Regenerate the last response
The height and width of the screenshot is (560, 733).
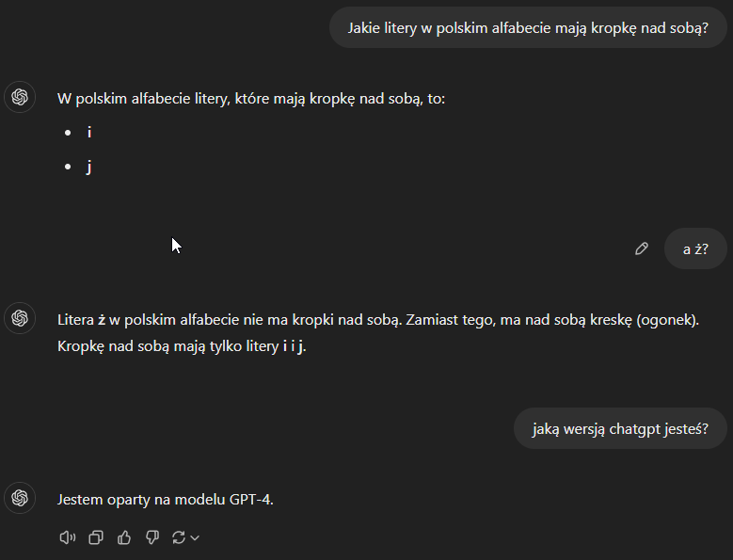(x=179, y=537)
